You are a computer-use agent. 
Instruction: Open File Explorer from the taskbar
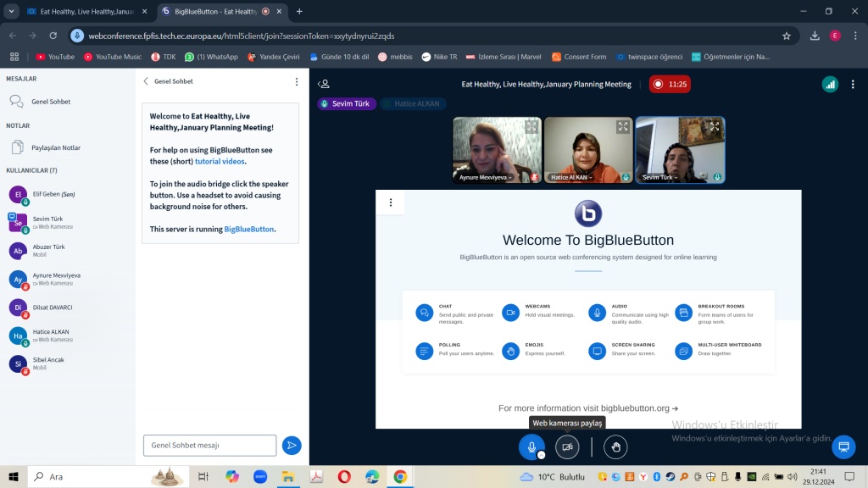point(288,476)
